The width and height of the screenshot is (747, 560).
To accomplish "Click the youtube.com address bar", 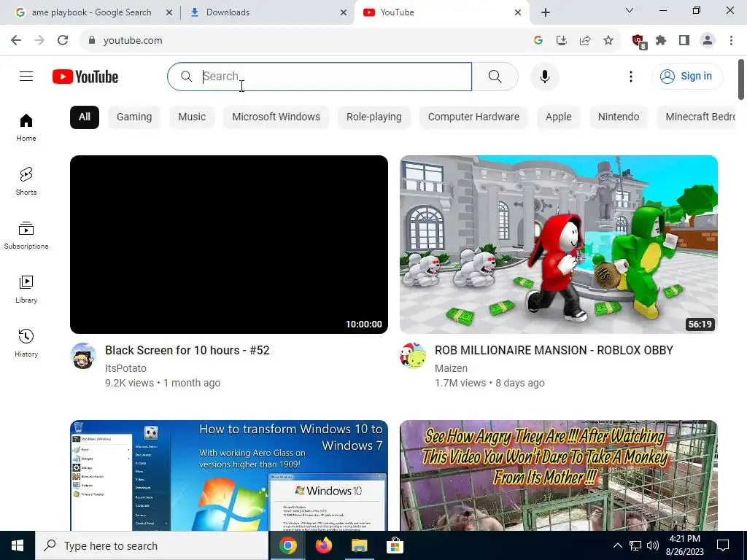I will (305, 41).
